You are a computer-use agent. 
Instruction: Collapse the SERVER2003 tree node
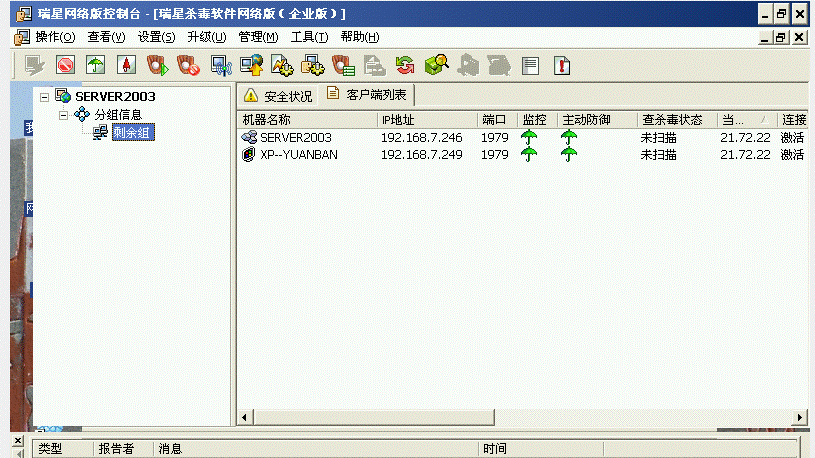pos(45,97)
